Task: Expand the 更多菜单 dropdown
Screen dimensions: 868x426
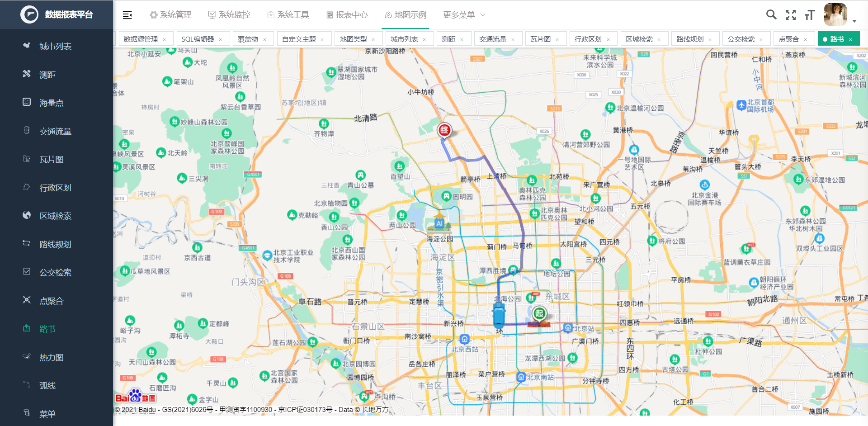Action: click(x=459, y=14)
